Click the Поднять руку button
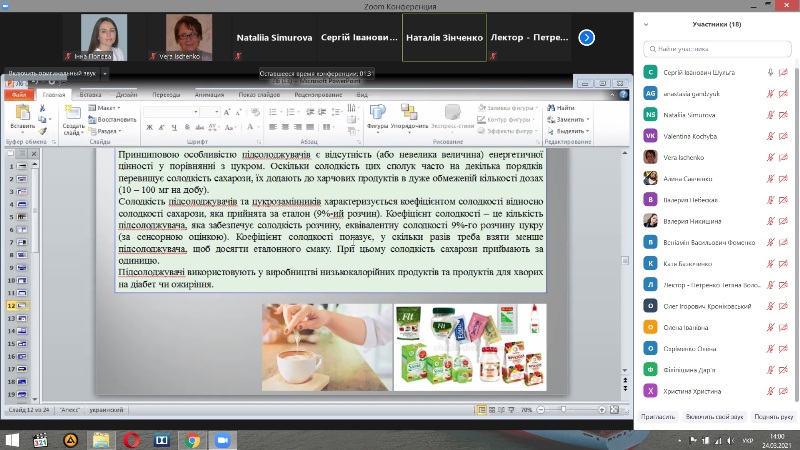Image resolution: width=800 pixels, height=450 pixels. pyautogui.click(x=775, y=415)
